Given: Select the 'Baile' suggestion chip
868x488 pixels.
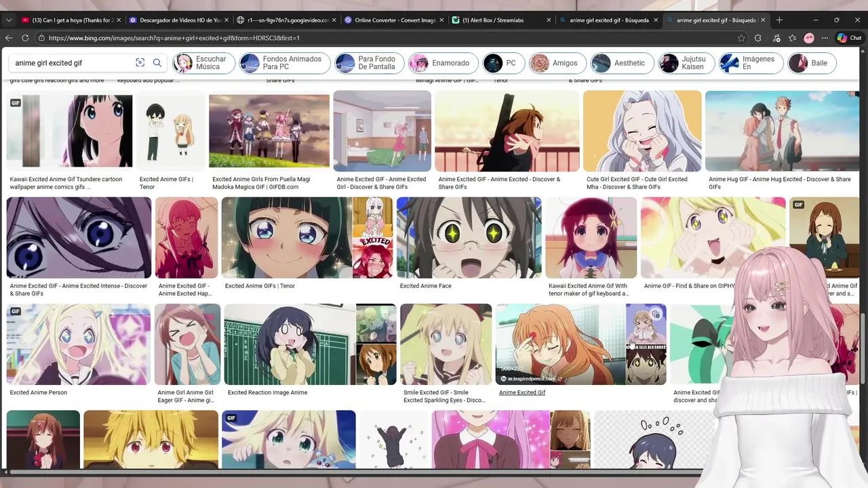Looking at the screenshot, I should pos(812,63).
